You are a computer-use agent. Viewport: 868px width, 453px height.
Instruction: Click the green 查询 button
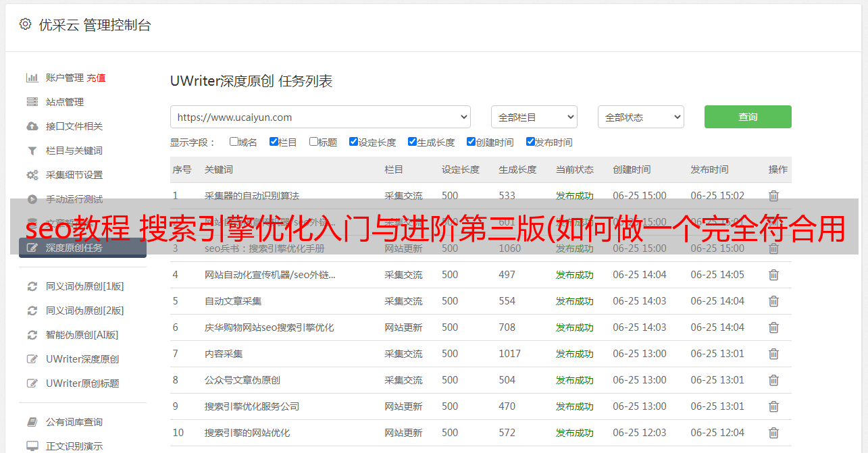tap(748, 117)
